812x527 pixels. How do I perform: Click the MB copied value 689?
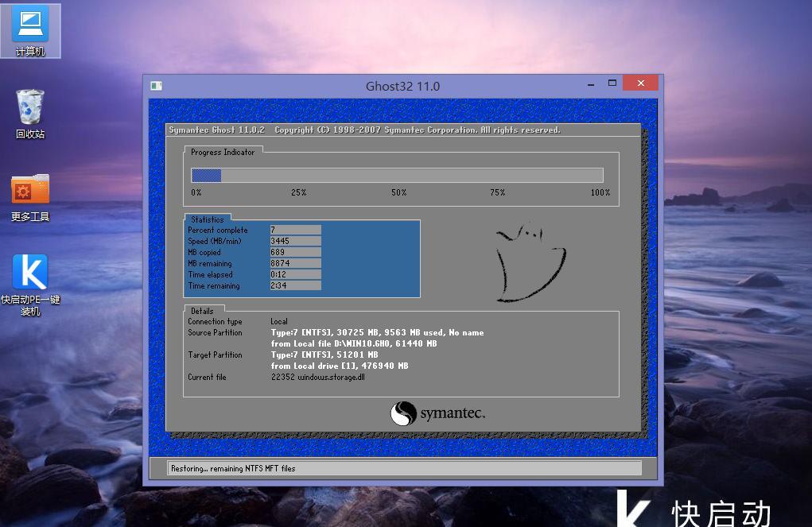point(295,252)
